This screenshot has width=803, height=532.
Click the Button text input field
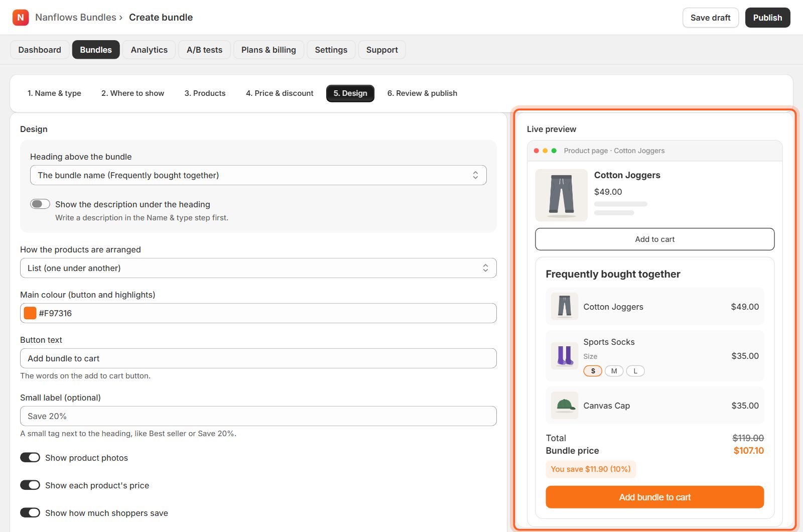(258, 358)
